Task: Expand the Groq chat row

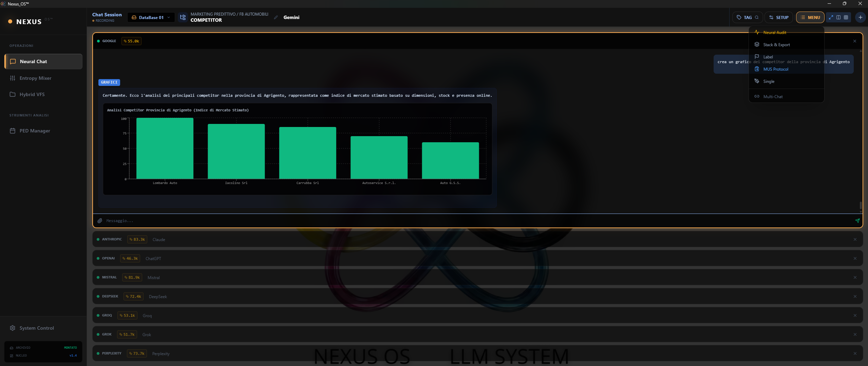Action: [477, 315]
